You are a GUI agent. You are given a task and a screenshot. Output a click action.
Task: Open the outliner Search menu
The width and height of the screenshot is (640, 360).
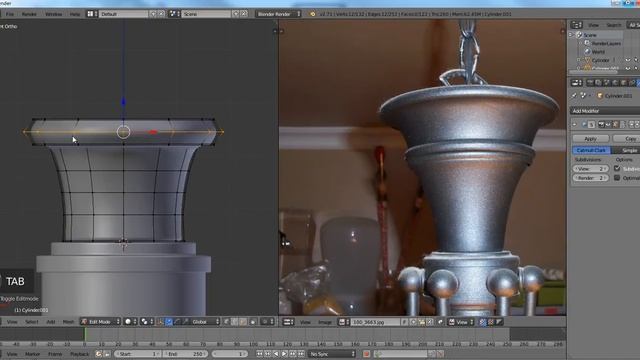(613, 25)
